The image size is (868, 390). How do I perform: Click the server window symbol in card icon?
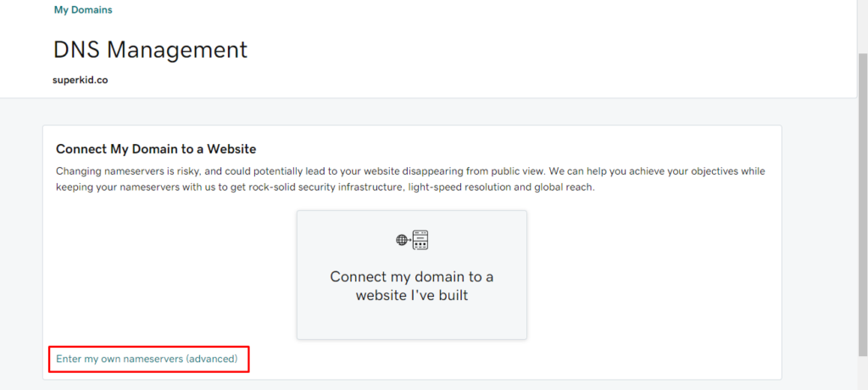(x=420, y=240)
